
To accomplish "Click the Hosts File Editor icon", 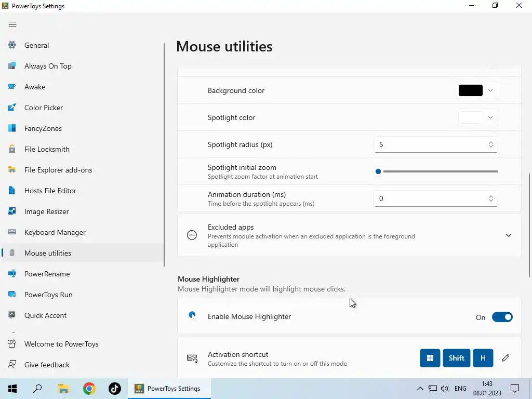I will point(12,190).
